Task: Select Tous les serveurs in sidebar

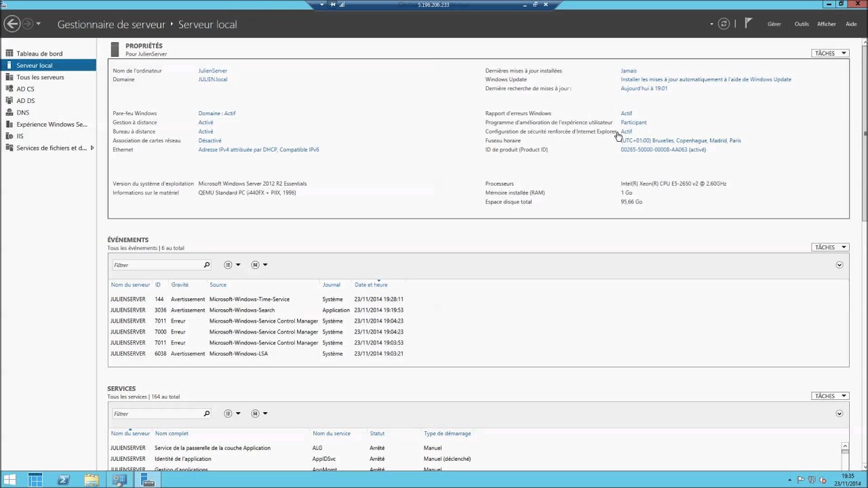Action: click(40, 77)
